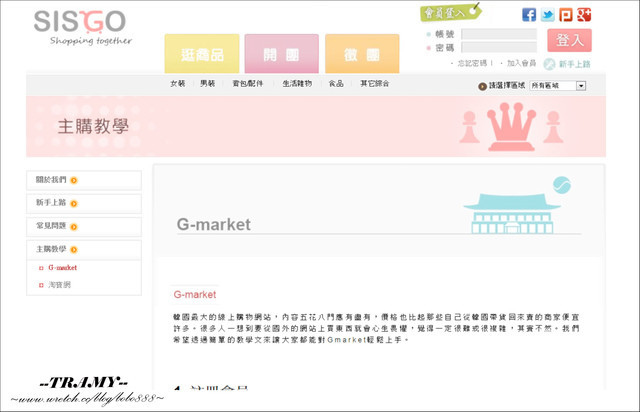Click the red G-market section heading

pyautogui.click(x=195, y=294)
